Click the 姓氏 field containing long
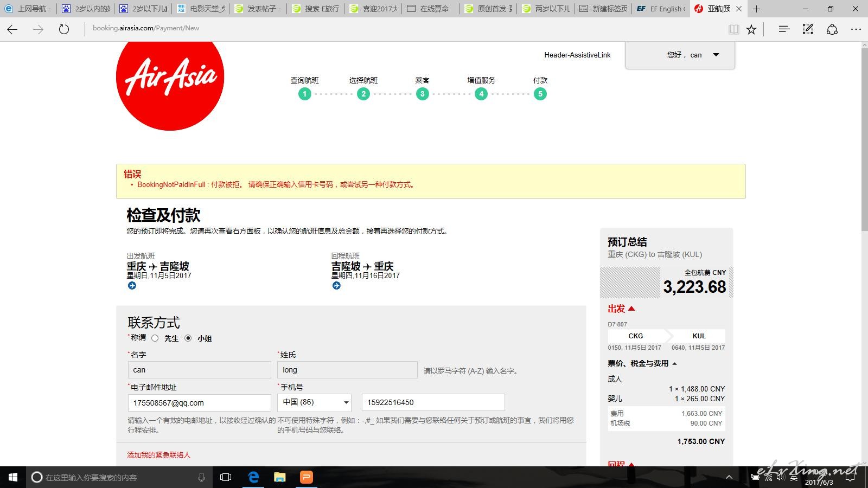Viewport: 868px width, 488px height. point(347,370)
